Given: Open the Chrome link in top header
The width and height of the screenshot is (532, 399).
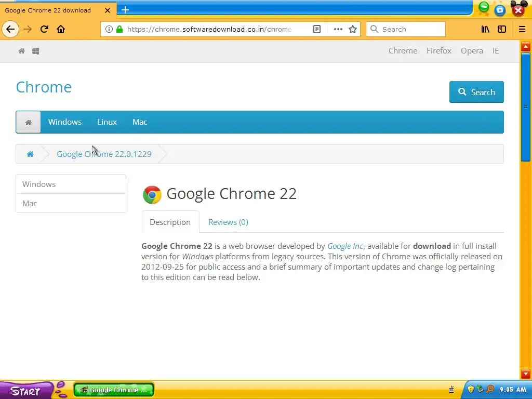Looking at the screenshot, I should (x=403, y=50).
